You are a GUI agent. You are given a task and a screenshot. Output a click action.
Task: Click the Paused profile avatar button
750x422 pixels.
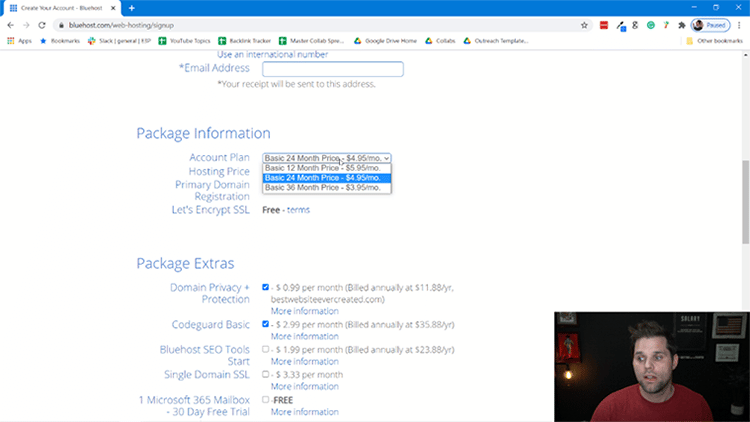point(710,25)
